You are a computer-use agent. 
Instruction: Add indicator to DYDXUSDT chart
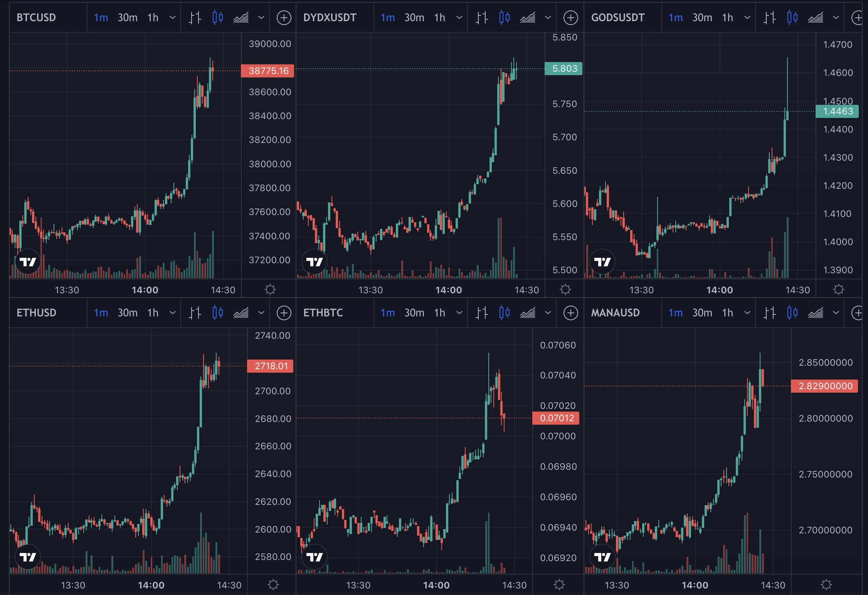click(571, 18)
